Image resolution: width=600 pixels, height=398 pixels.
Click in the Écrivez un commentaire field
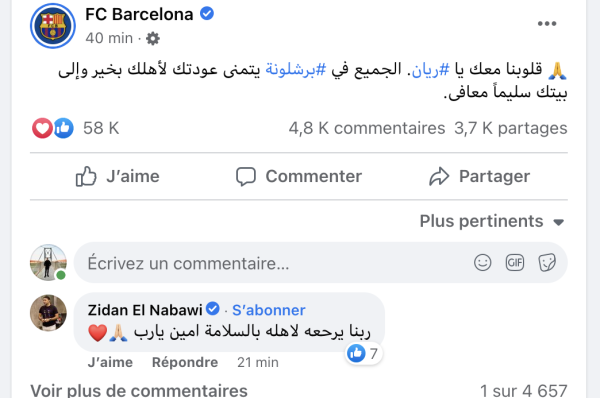pos(272,263)
